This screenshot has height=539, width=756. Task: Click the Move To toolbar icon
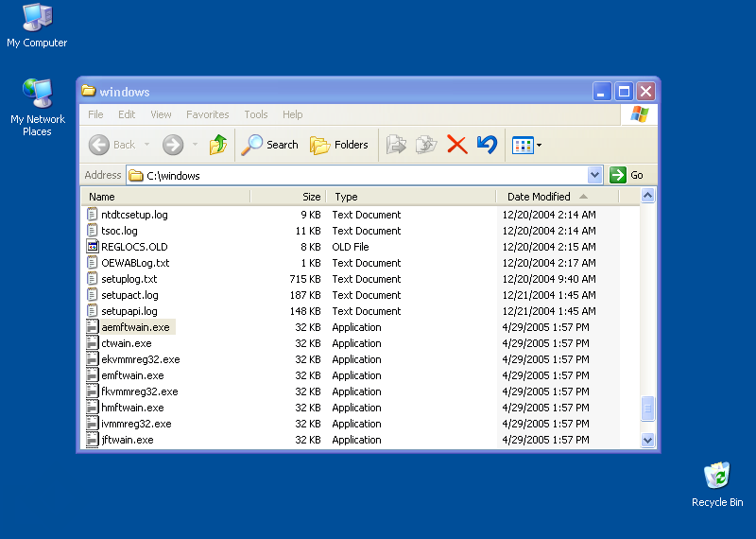(x=396, y=145)
